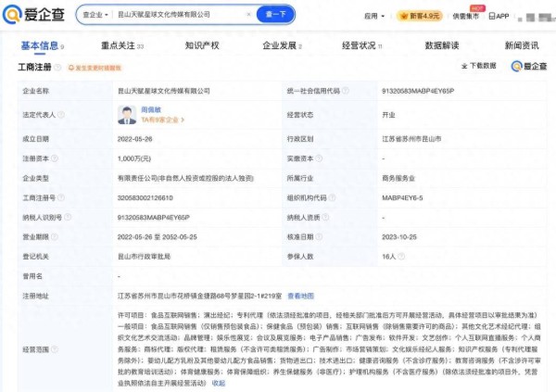The width and height of the screenshot is (556, 392).
Task: Open the 查看地图 map link
Action: pyautogui.click(x=300, y=296)
